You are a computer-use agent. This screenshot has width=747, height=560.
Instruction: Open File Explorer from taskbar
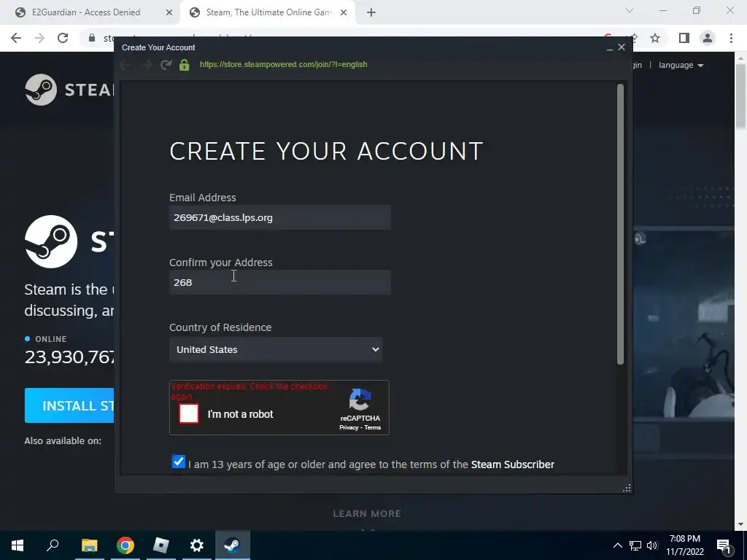coord(89,545)
